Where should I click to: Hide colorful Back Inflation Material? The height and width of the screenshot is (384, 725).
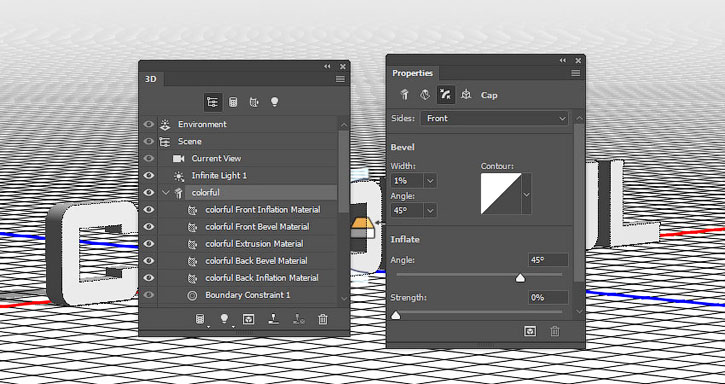pos(148,278)
